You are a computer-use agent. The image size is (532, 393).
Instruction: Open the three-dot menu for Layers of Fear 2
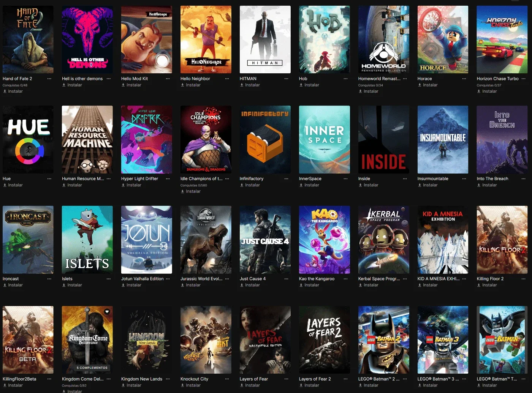coord(346,379)
